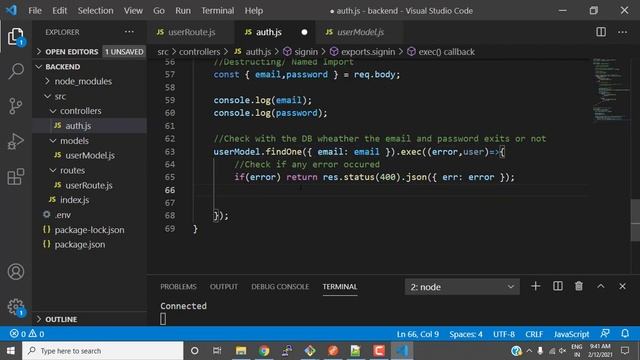Open the Run and Debug view
Viewport: 640px width, 360px height.
point(16,141)
